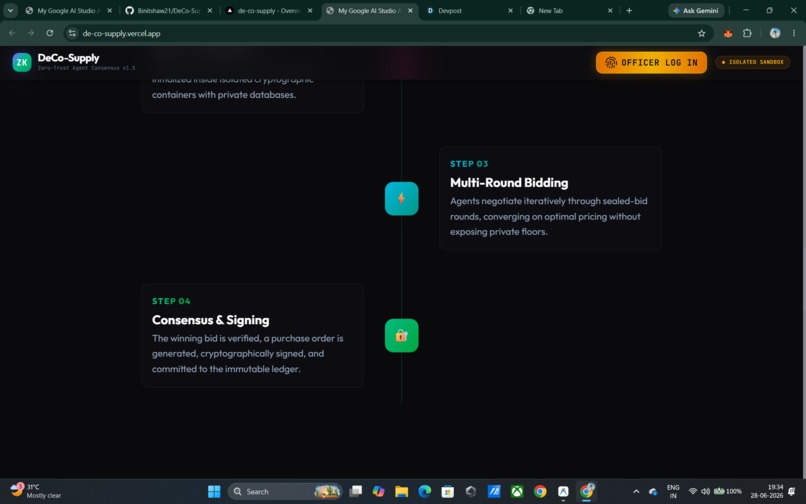Image resolution: width=806 pixels, height=504 pixels.
Task: Click the Isolated Sandbox badge
Action: (753, 62)
